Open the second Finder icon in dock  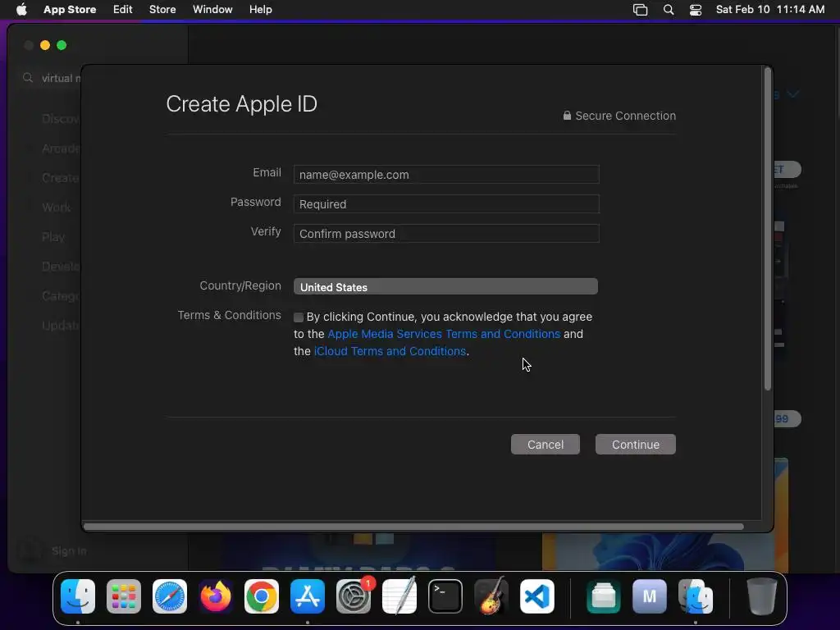tap(696, 596)
